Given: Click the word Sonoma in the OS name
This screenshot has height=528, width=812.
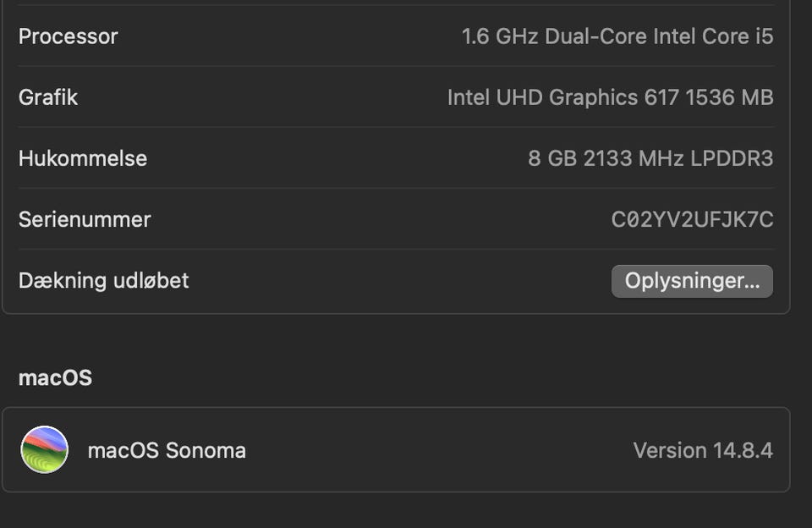Looking at the screenshot, I should [x=206, y=450].
